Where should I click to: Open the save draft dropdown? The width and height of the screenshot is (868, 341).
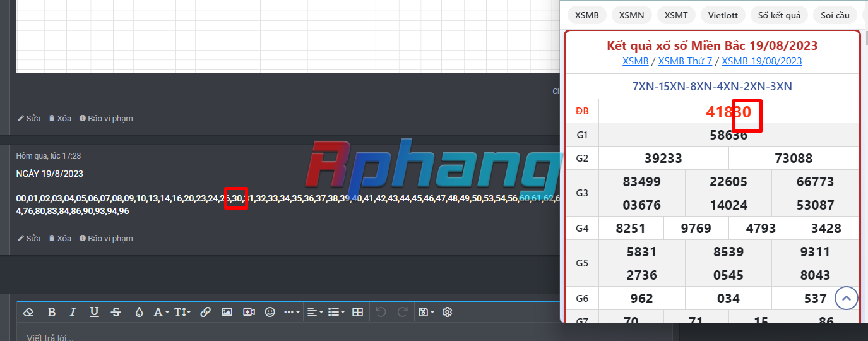coord(426,312)
